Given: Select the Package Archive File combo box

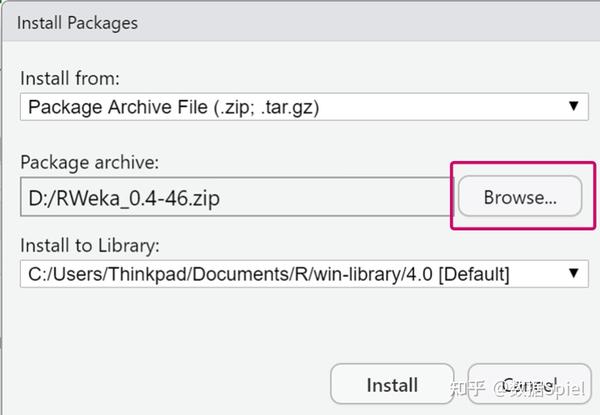Looking at the screenshot, I should pos(290,105).
